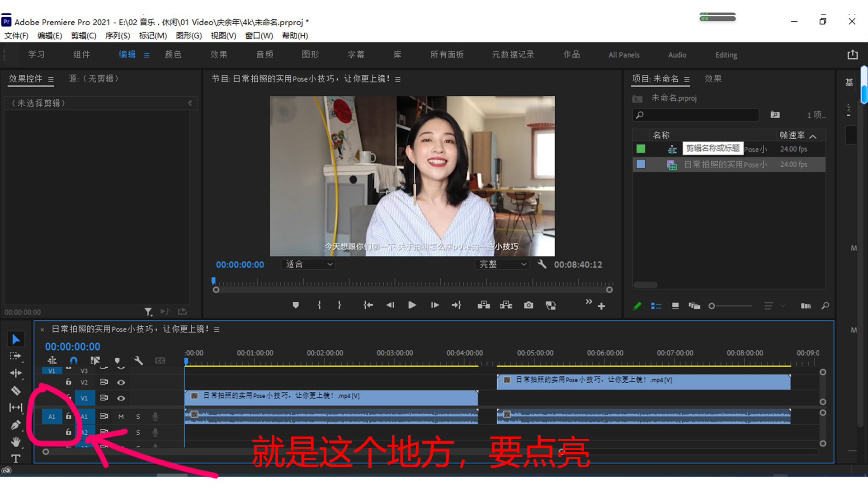Toggle project writable pencil icon
The width and height of the screenshot is (868, 488).
coord(637,306)
